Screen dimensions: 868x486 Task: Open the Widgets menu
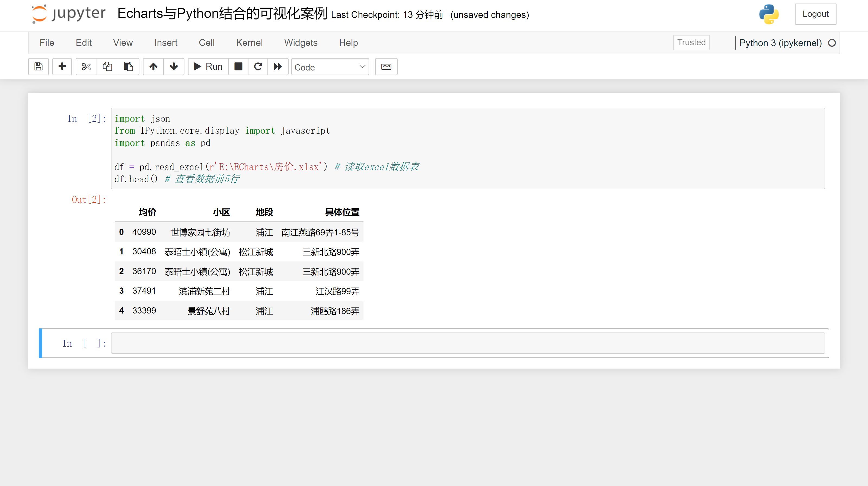point(301,42)
